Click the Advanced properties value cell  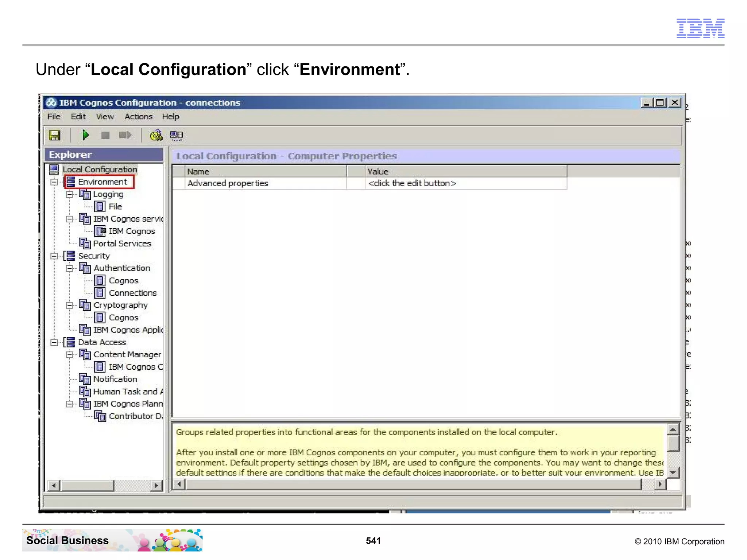click(466, 183)
